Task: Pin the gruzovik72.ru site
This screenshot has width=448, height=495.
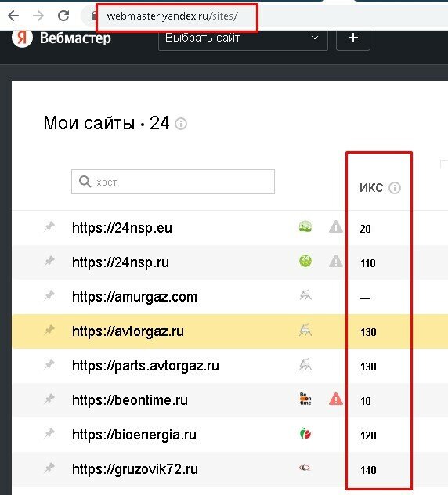Action: click(49, 468)
